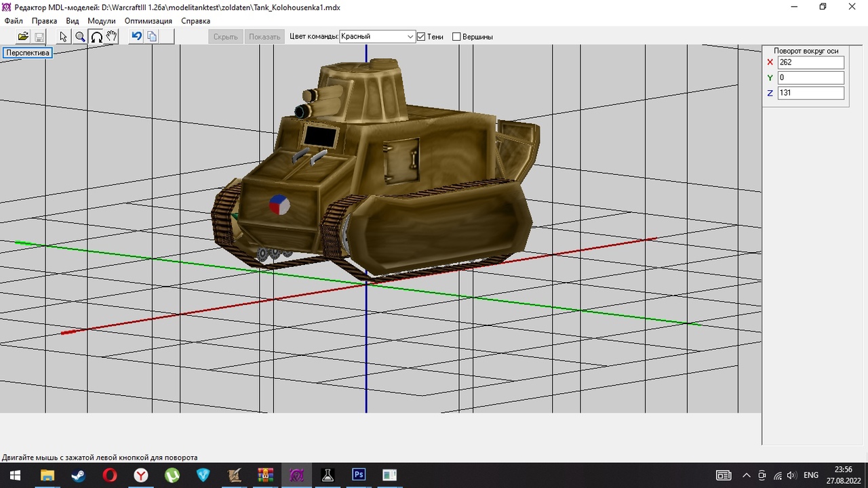Open WinRAR from the taskbar
Screen dimensions: 868x488
click(x=265, y=475)
